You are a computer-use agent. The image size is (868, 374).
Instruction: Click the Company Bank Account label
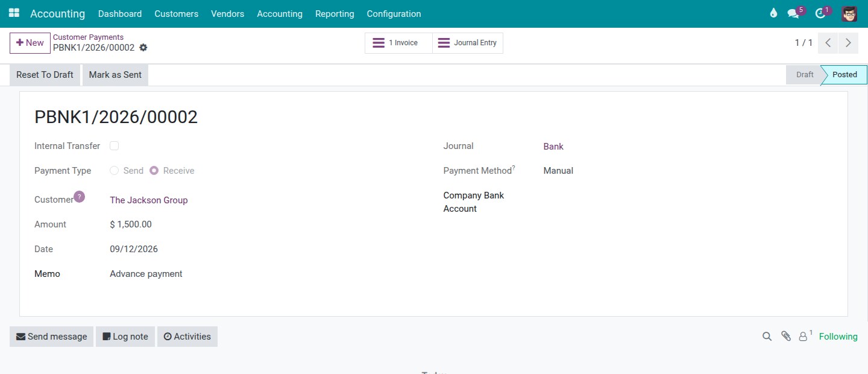473,202
